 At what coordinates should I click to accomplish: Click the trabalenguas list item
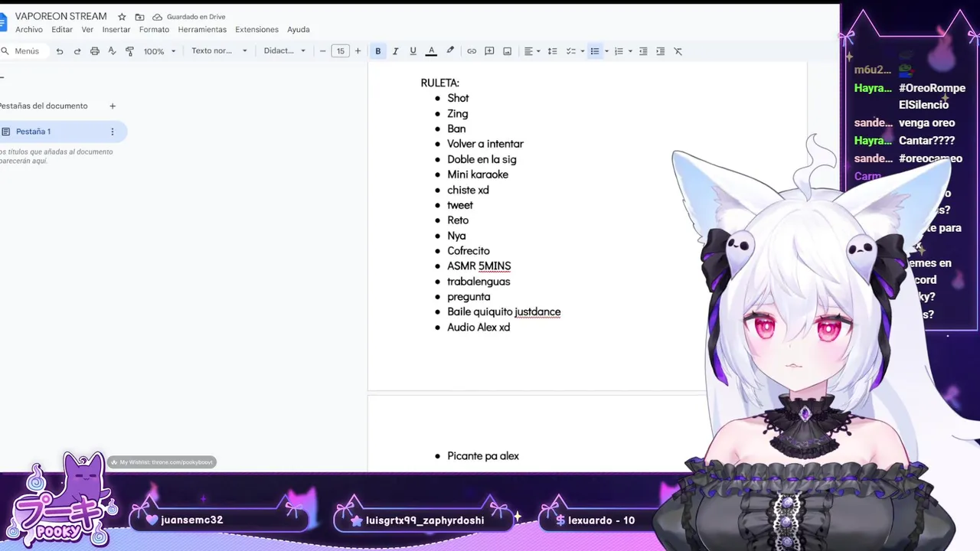pyautogui.click(x=479, y=282)
